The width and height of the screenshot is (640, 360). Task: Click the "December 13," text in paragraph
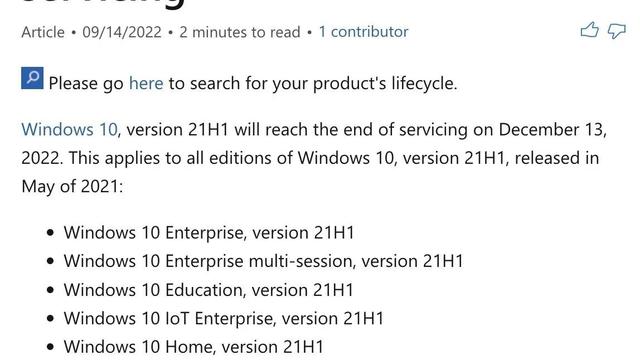pos(553,130)
